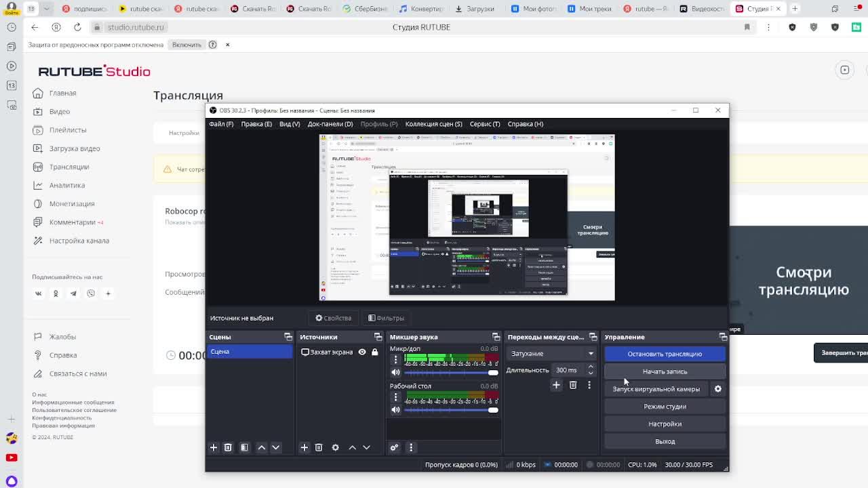Add a new source with plus icon
Viewport: 868px width, 488px height.
304,447
